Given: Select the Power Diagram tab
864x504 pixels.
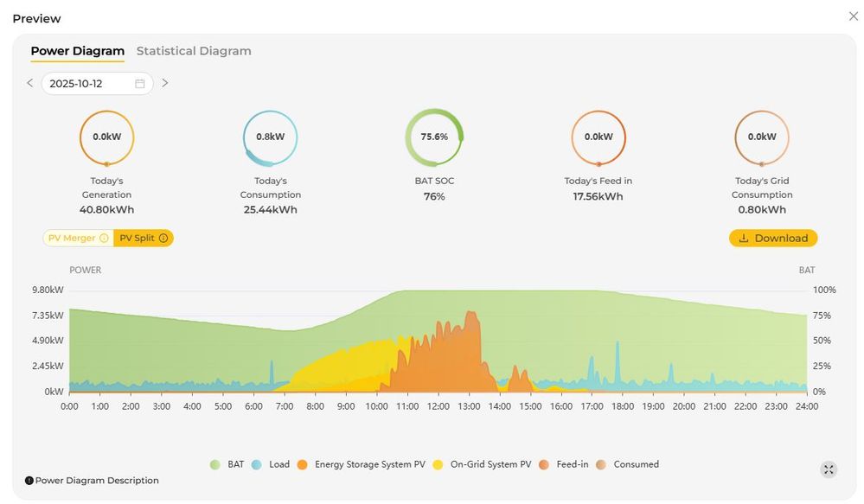Looking at the screenshot, I should 77,51.
